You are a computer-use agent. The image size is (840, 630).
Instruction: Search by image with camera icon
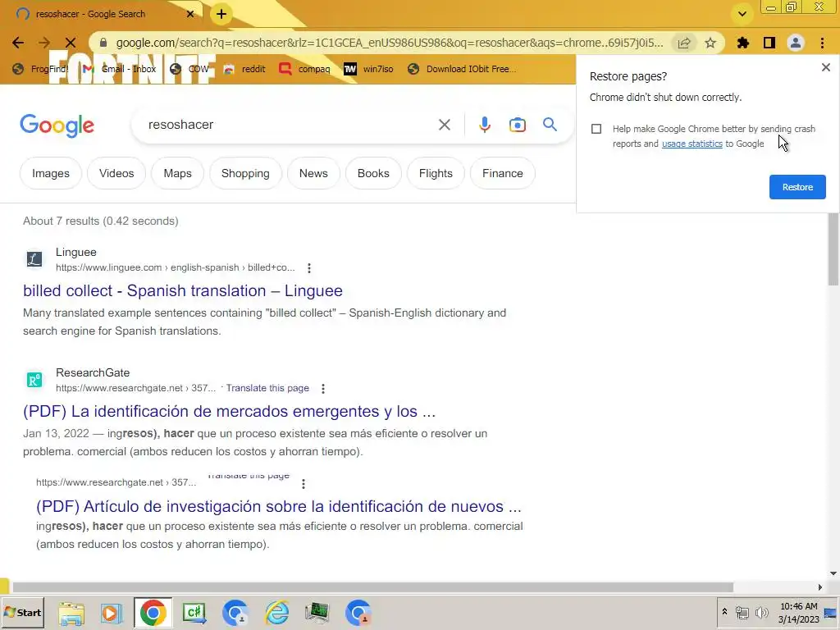[517, 125]
